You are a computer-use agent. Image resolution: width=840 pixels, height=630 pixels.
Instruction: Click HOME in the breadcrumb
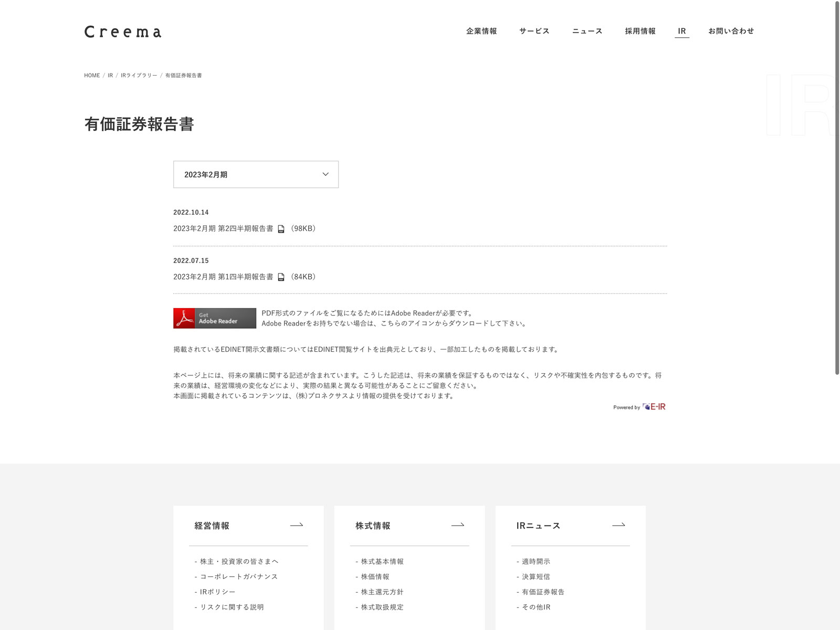(x=92, y=76)
